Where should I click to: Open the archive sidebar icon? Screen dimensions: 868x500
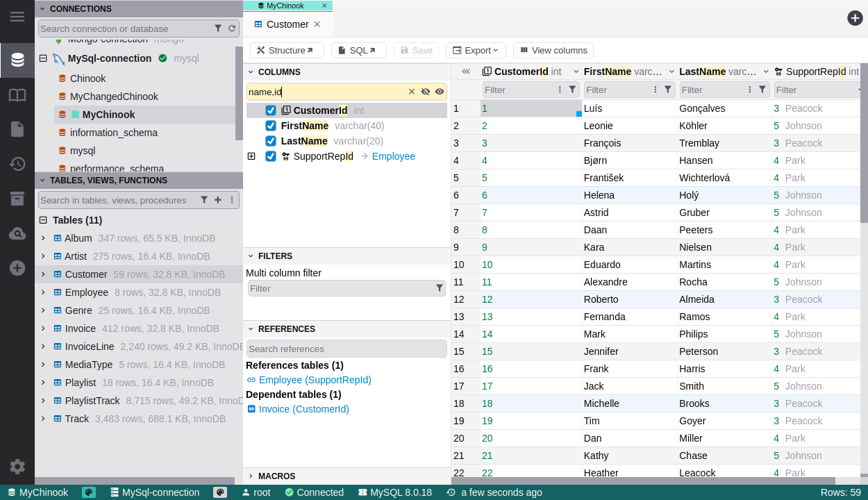(x=17, y=199)
